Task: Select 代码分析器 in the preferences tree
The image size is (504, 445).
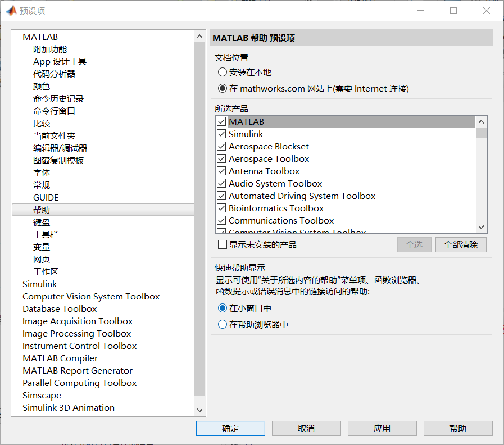Action: pyautogui.click(x=55, y=74)
